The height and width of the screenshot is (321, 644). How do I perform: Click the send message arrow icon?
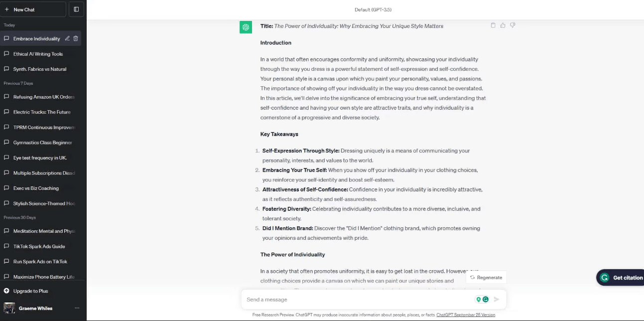[x=497, y=300]
